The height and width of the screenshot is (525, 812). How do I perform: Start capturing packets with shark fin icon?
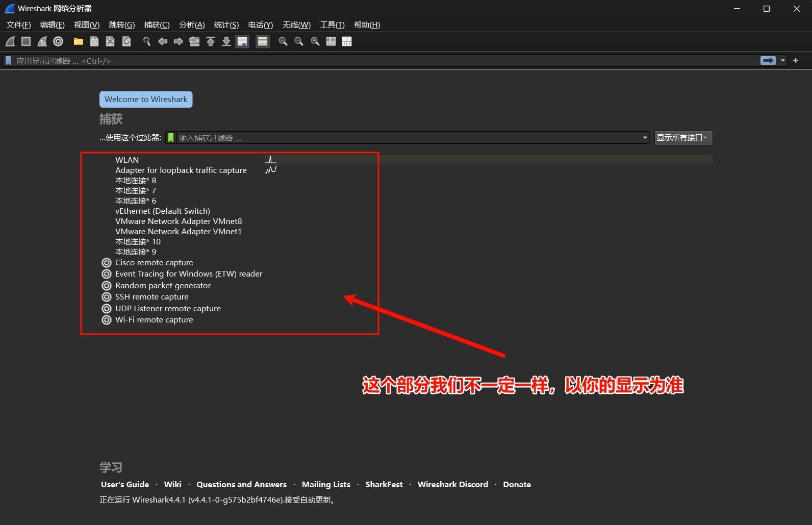click(x=10, y=42)
